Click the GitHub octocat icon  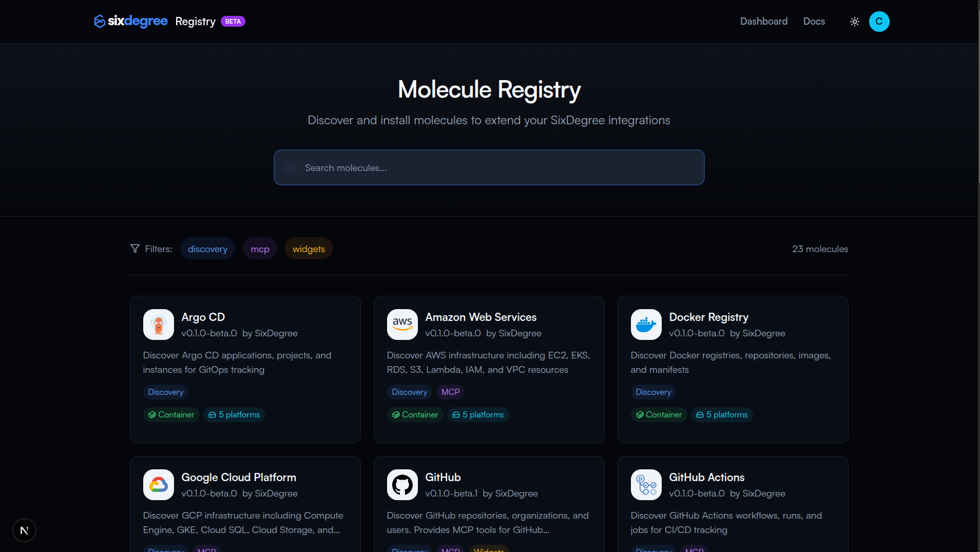point(402,484)
